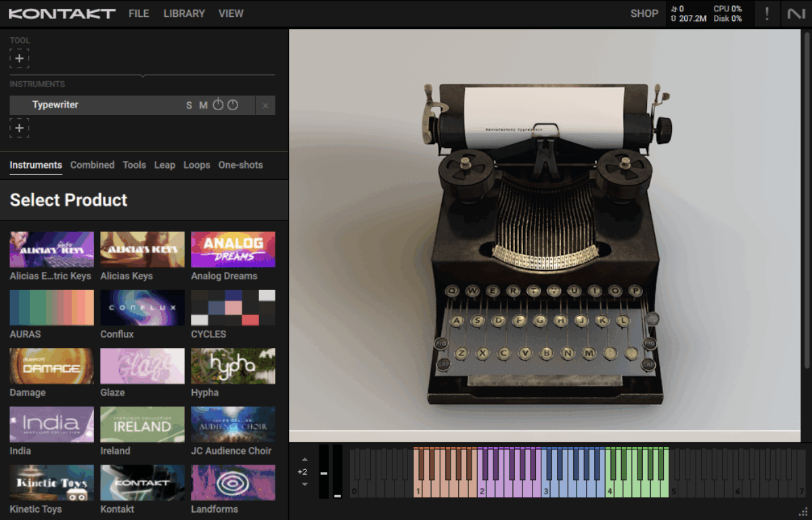This screenshot has height=520, width=812.
Task: Click the P typewriter key
Action: pyautogui.click(x=635, y=290)
